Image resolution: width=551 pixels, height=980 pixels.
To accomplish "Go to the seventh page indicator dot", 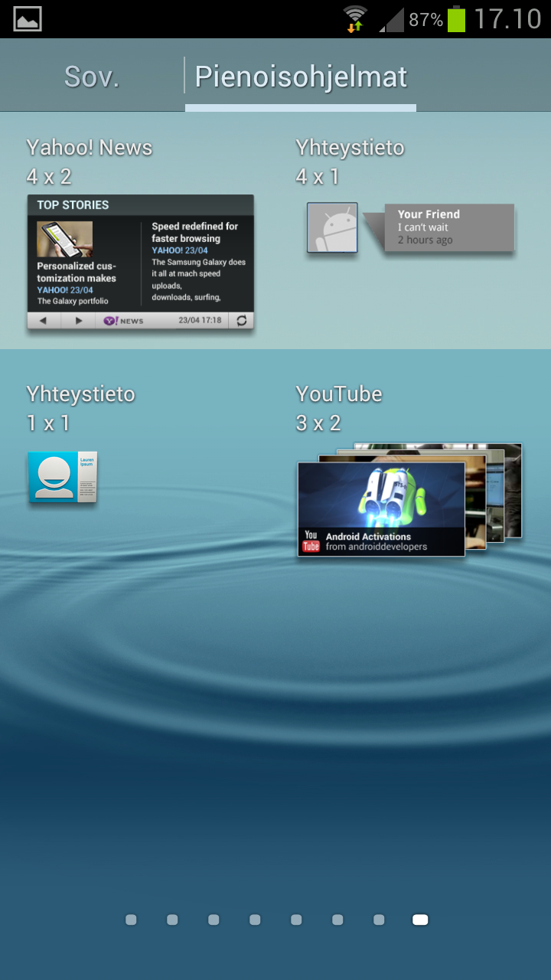I will [379, 920].
